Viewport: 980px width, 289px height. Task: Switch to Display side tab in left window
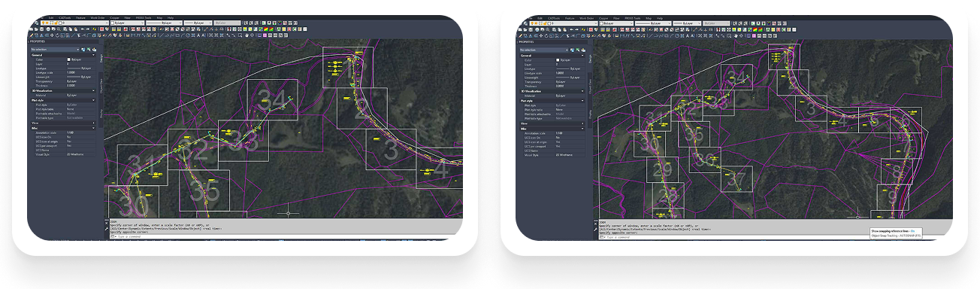tap(101, 113)
